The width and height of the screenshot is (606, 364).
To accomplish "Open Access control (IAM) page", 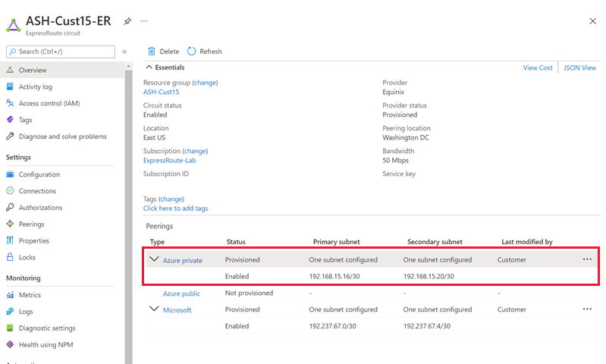I will [x=49, y=103].
